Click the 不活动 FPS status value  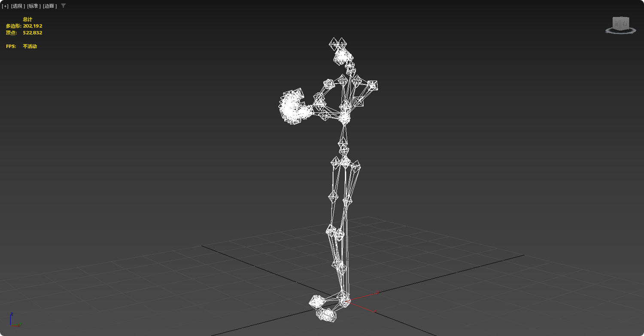coord(30,46)
